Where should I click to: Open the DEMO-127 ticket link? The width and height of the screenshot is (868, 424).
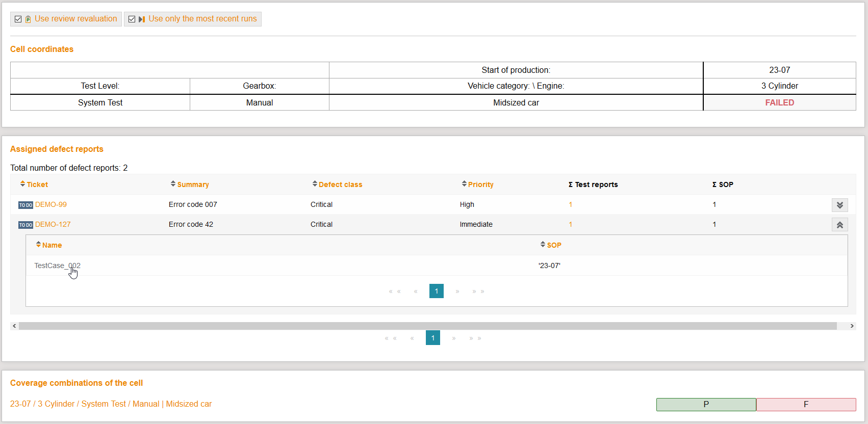pyautogui.click(x=53, y=224)
